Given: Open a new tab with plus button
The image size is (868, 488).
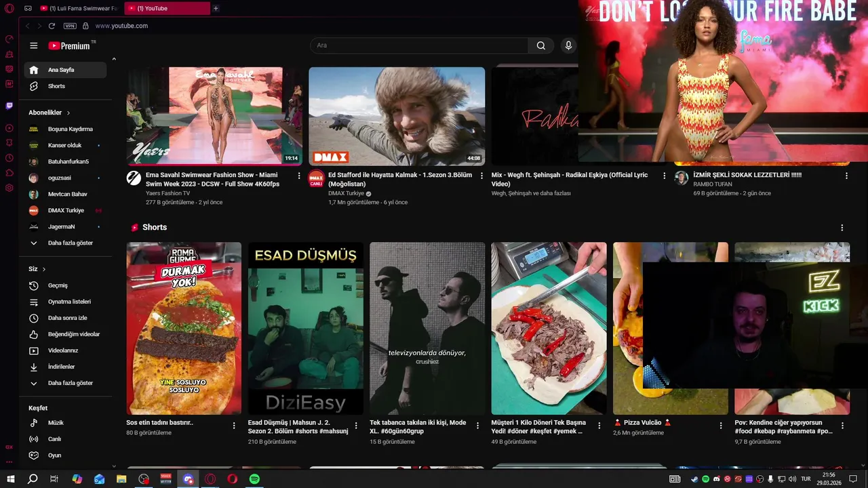Looking at the screenshot, I should click(x=216, y=8).
